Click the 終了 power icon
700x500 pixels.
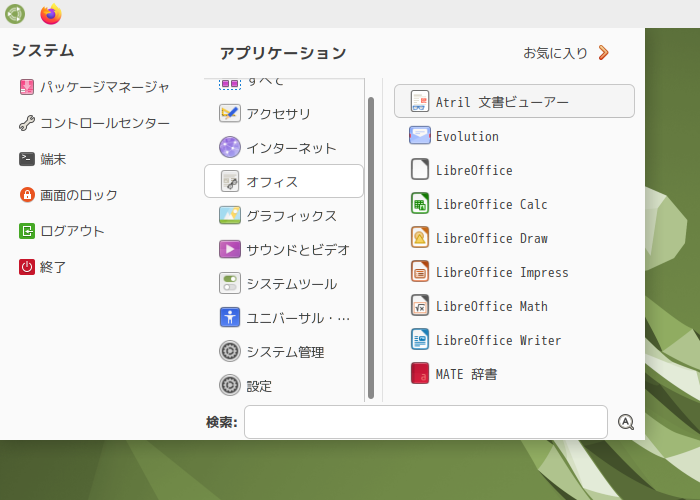click(27, 267)
